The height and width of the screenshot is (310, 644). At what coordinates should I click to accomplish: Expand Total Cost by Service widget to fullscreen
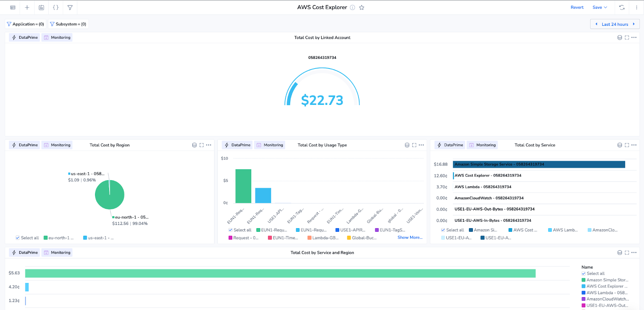pyautogui.click(x=627, y=145)
